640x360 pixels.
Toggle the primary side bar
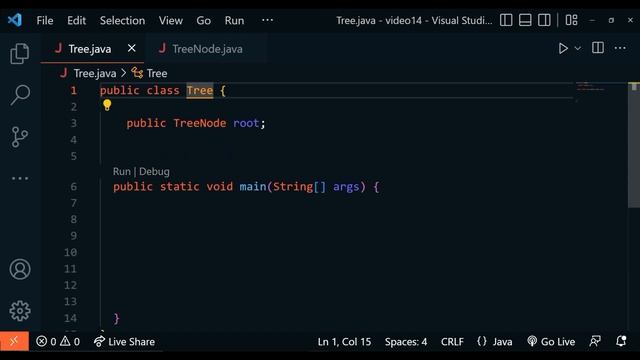coord(506,20)
